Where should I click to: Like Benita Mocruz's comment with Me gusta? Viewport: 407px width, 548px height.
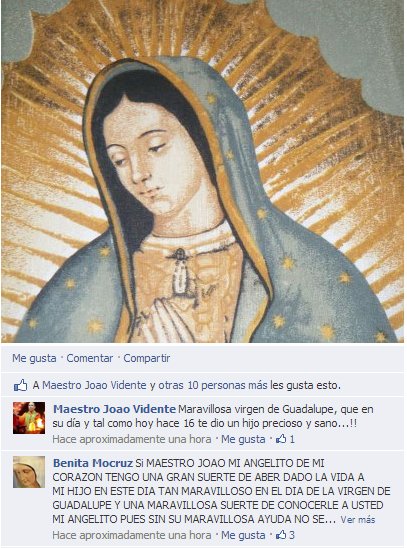pos(243,535)
